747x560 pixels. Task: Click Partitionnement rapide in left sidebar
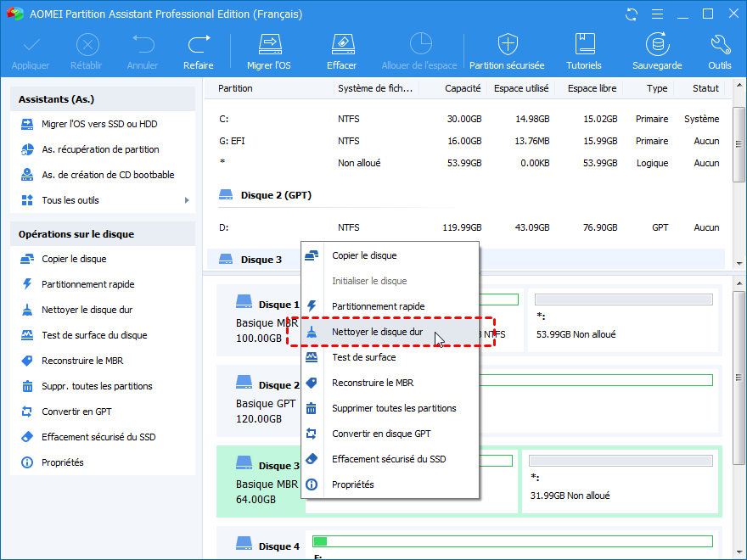coord(87,284)
